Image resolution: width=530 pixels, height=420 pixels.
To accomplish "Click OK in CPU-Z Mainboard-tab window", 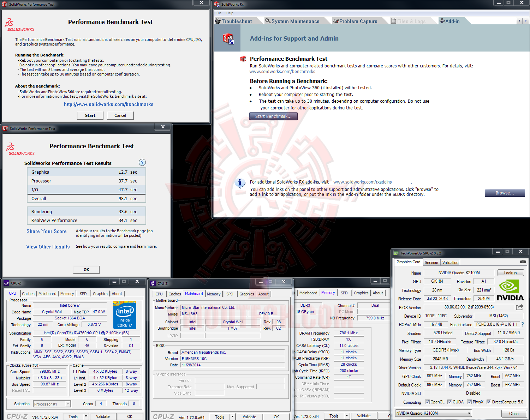I will point(276,417).
